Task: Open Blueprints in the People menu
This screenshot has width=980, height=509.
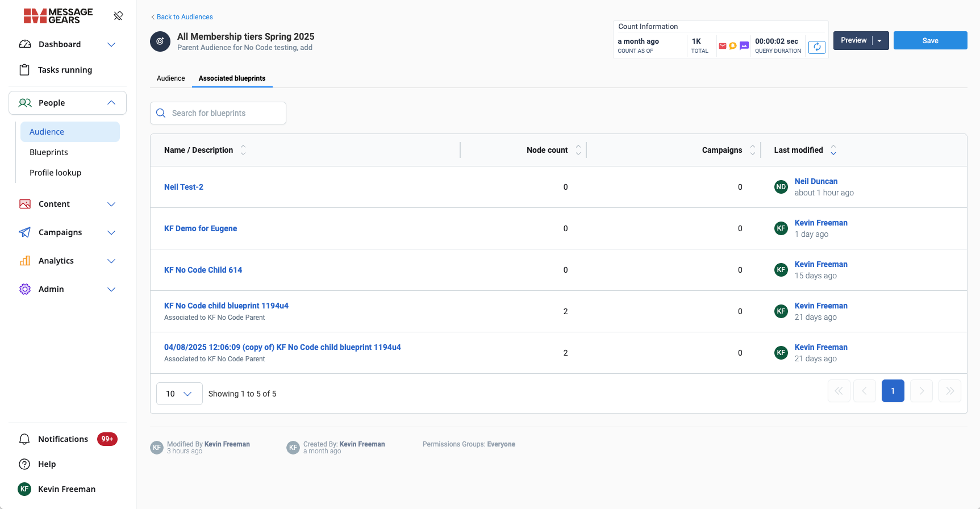Action: coord(49,152)
